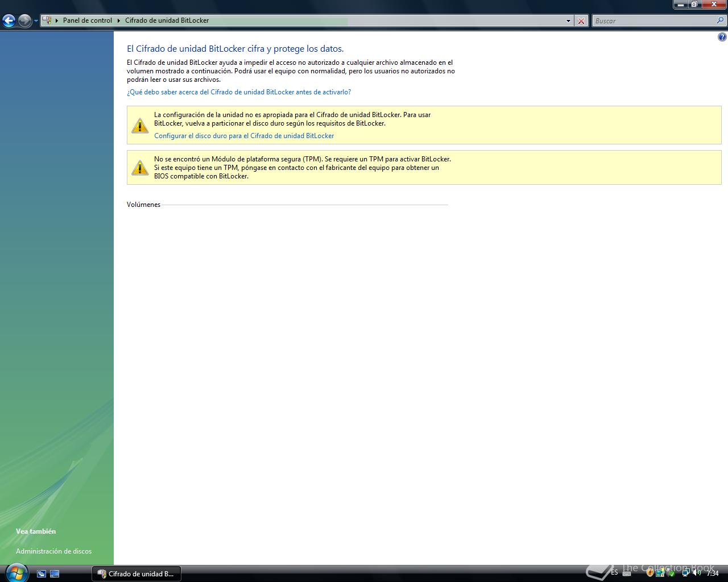The height and width of the screenshot is (582, 728).
Task: Click the BitLocker page title heading
Action: pyautogui.click(x=235, y=49)
